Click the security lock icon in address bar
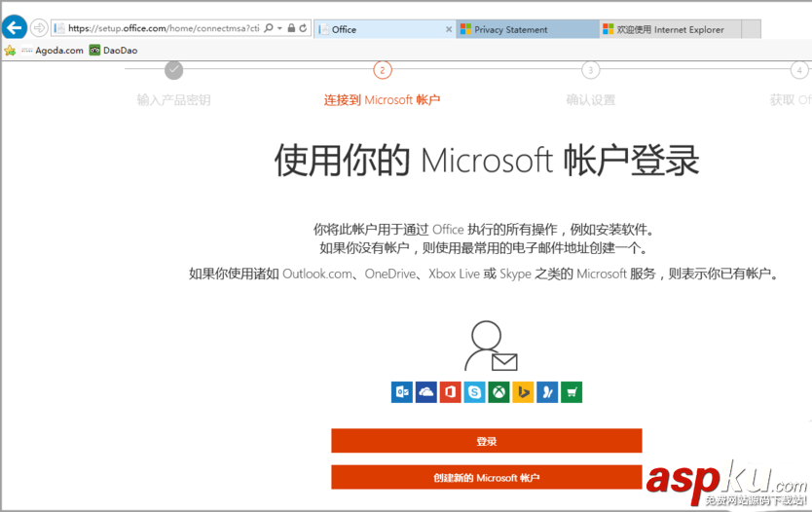Screen dimensions: 812x512 291,28
